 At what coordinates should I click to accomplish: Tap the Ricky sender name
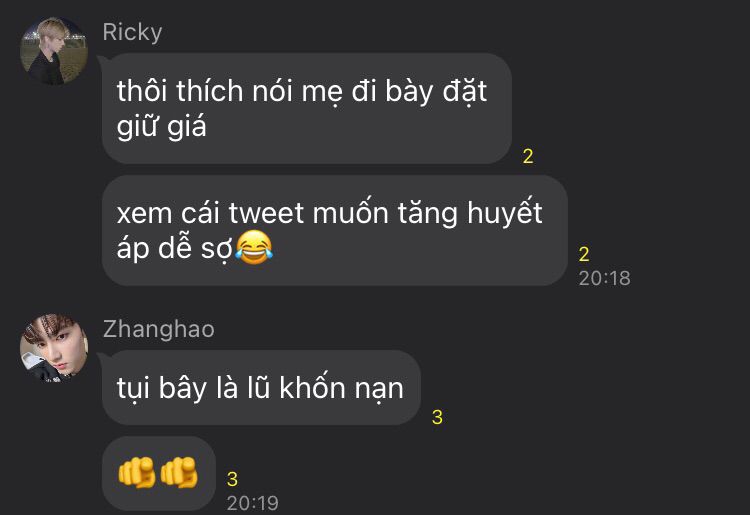(132, 33)
